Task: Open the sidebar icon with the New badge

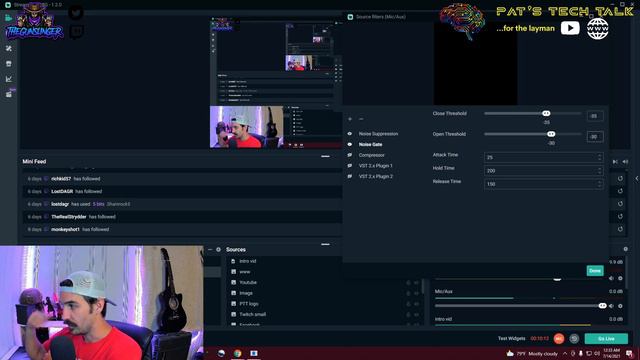Action: (x=9, y=94)
